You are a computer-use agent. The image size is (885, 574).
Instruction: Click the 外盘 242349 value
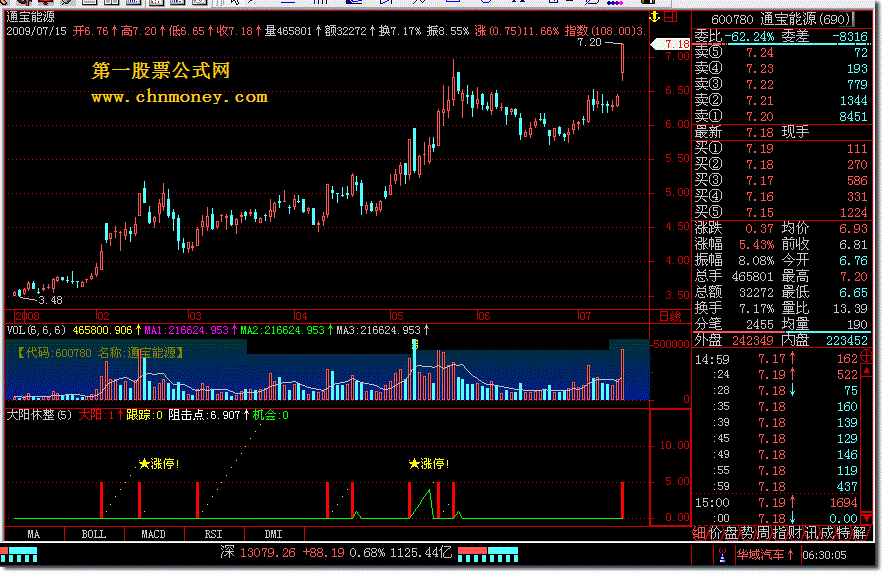tap(752, 341)
